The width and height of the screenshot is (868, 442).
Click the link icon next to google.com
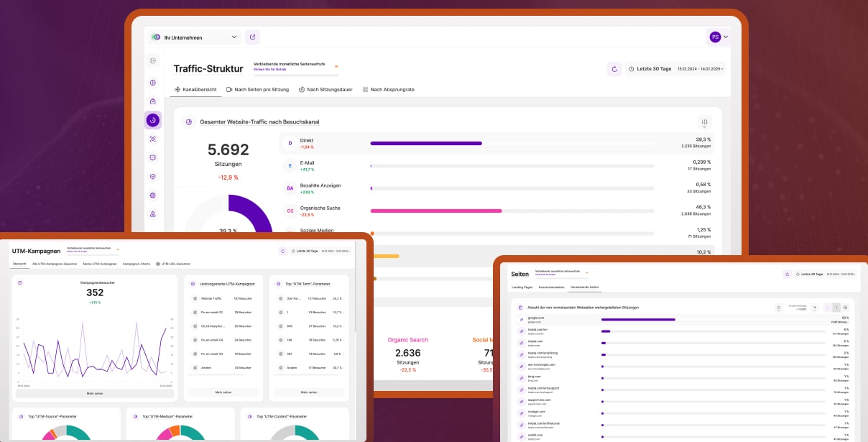[522, 319]
